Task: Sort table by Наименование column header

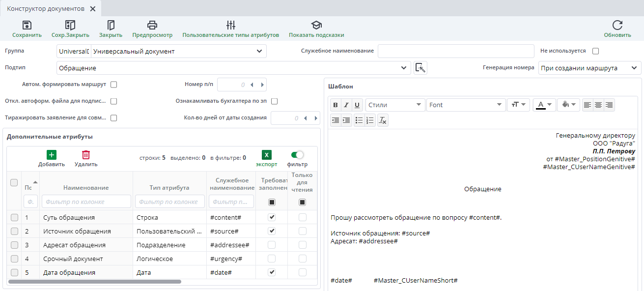Action: (x=86, y=188)
